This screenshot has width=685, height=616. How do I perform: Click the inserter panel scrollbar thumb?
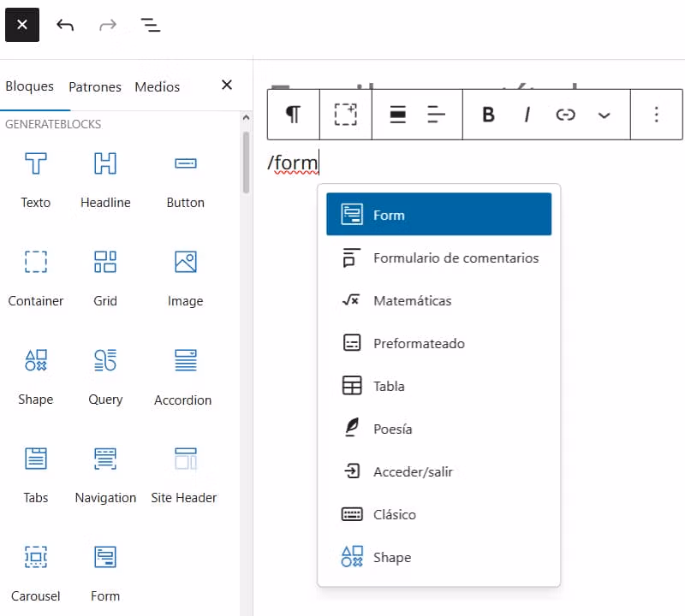click(246, 162)
